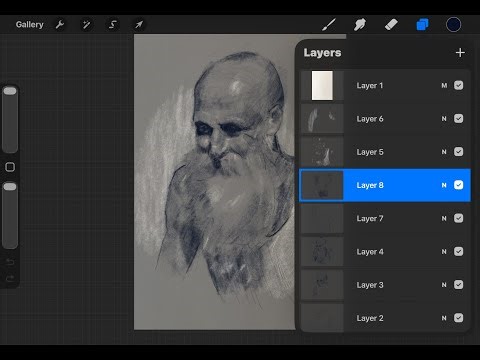Viewport: 480px width, 360px height.
Task: Click the 'Layer 5' name text
Action: click(x=370, y=152)
